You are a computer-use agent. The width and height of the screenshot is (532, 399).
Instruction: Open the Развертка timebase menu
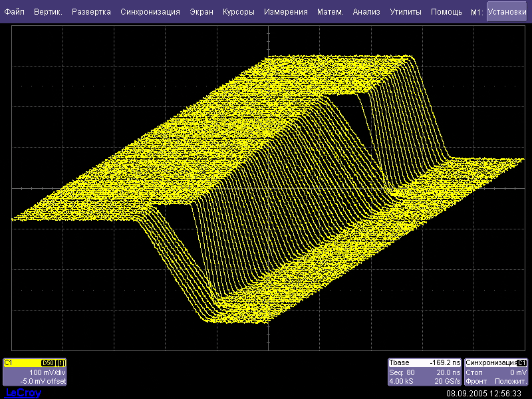(92, 12)
